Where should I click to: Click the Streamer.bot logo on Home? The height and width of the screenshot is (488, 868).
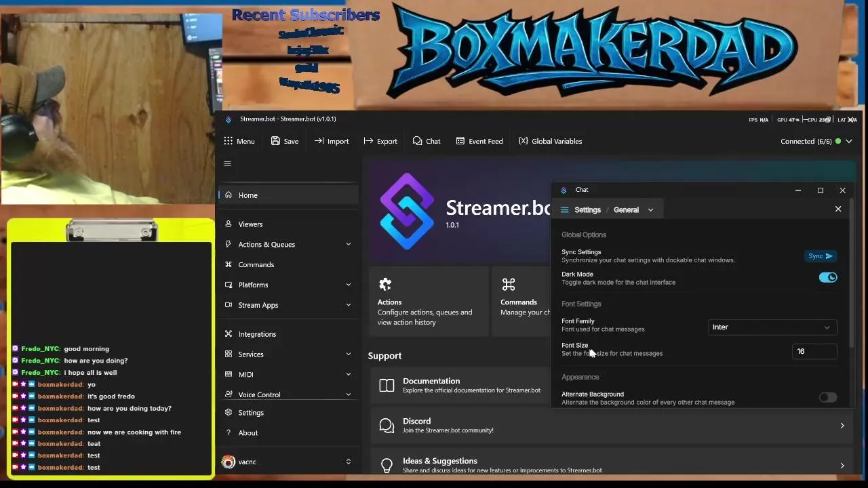point(407,211)
